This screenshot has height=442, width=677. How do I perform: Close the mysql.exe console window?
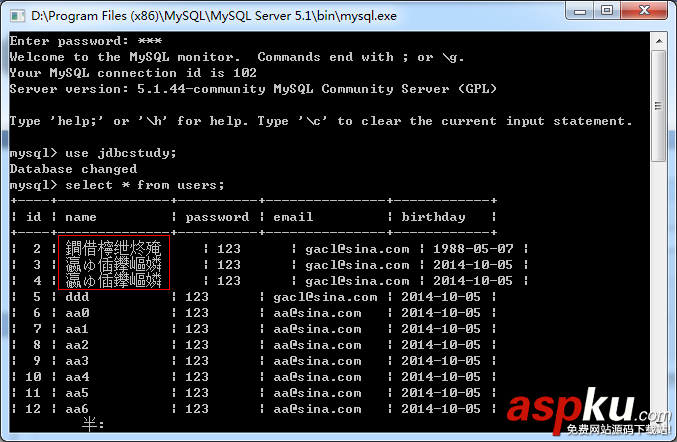[x=644, y=10]
